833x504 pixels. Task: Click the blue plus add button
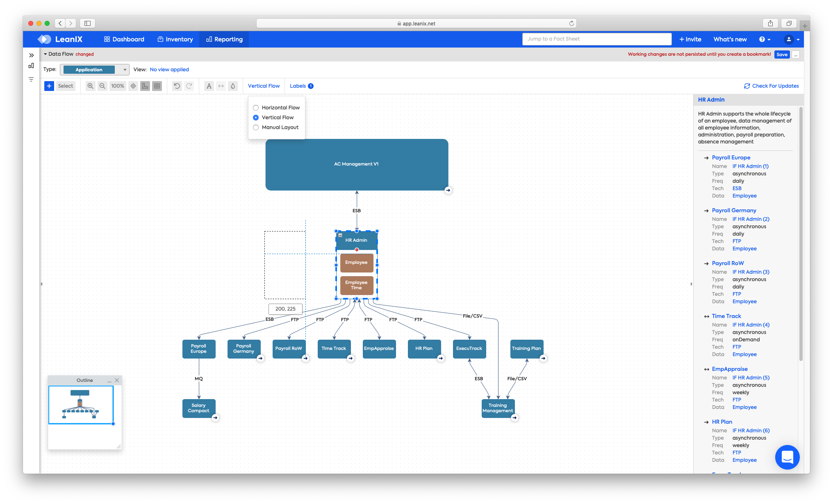(x=49, y=86)
